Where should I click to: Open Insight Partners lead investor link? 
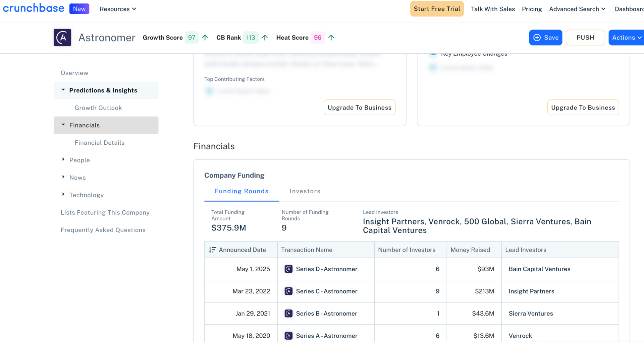pyautogui.click(x=393, y=221)
